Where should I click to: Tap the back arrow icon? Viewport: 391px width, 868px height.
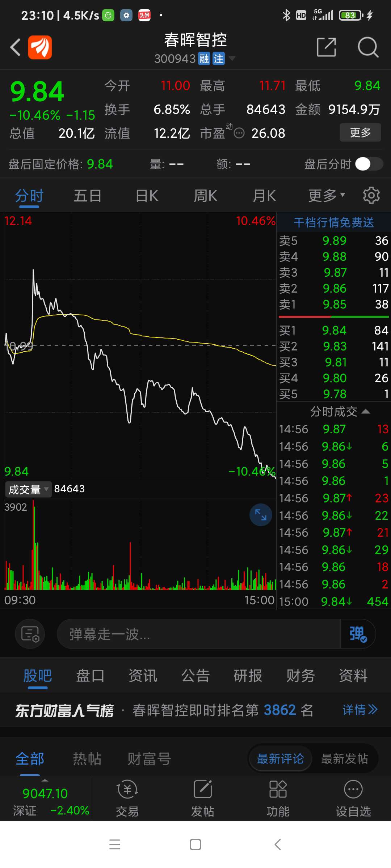(15, 47)
